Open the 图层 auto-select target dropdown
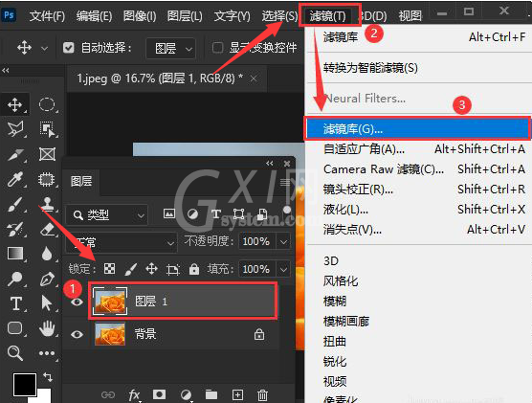Image resolution: width=532 pixels, height=403 pixels. (170, 48)
